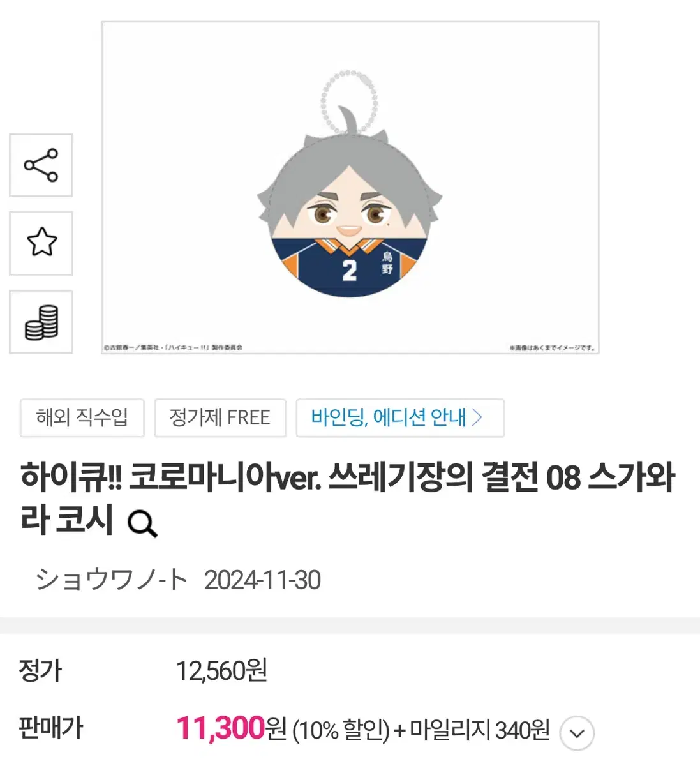Tap the share icon
This screenshot has width=700, height=766.
(x=41, y=165)
